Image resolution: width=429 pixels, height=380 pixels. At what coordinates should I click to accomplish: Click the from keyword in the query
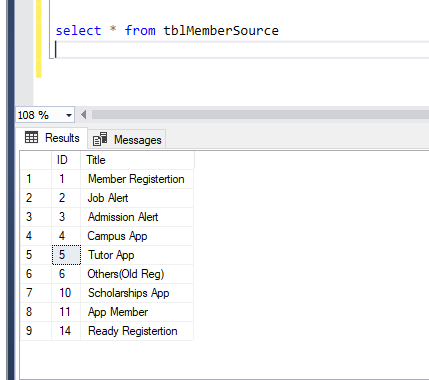pos(140,31)
